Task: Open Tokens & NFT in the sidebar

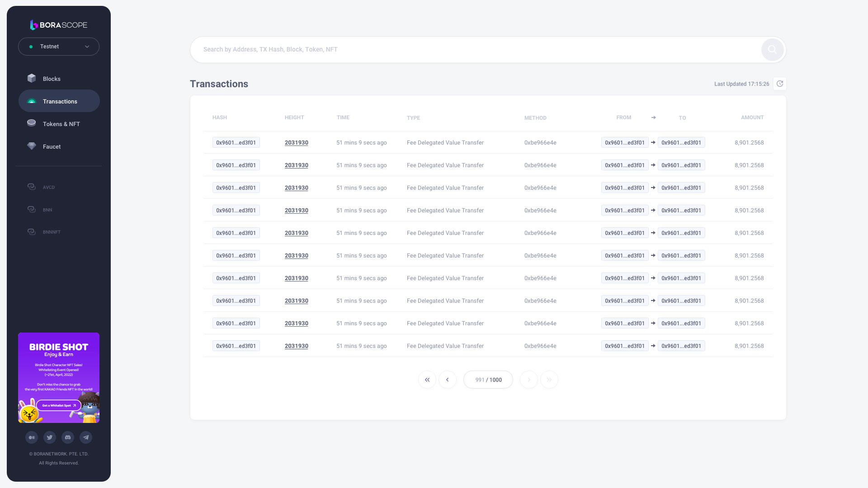Action: 61,124
